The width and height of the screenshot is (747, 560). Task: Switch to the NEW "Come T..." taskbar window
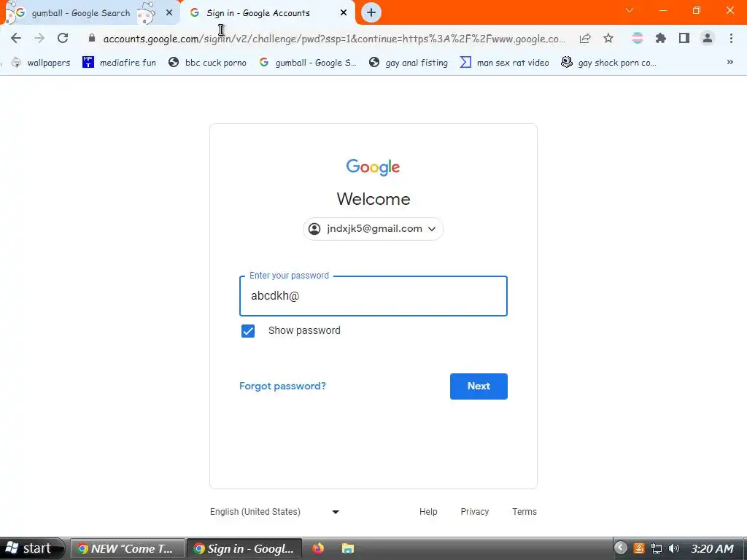point(128,549)
